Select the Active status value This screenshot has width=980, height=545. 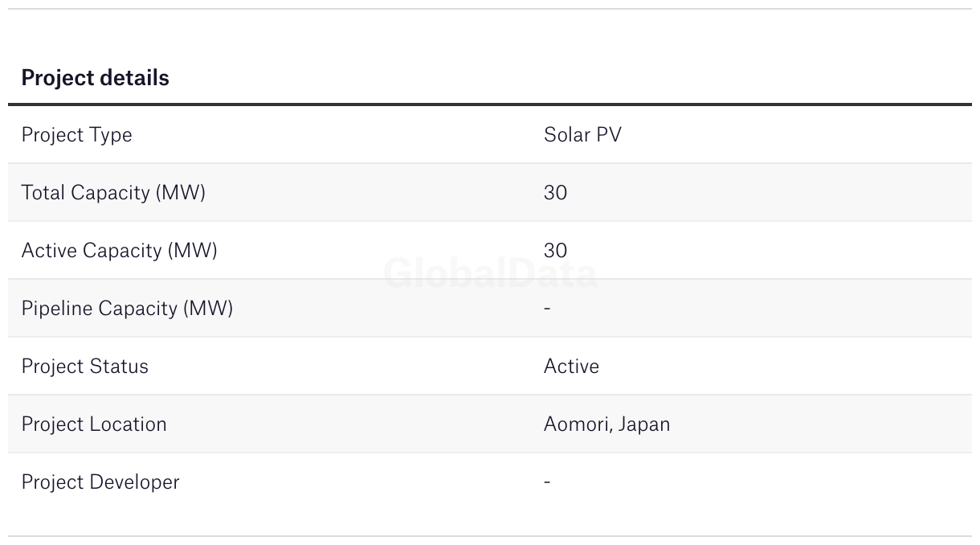(571, 367)
